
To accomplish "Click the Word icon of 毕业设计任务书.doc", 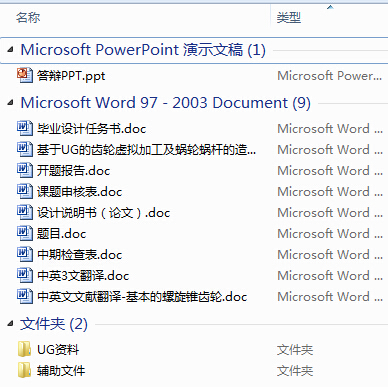I will point(25,128).
